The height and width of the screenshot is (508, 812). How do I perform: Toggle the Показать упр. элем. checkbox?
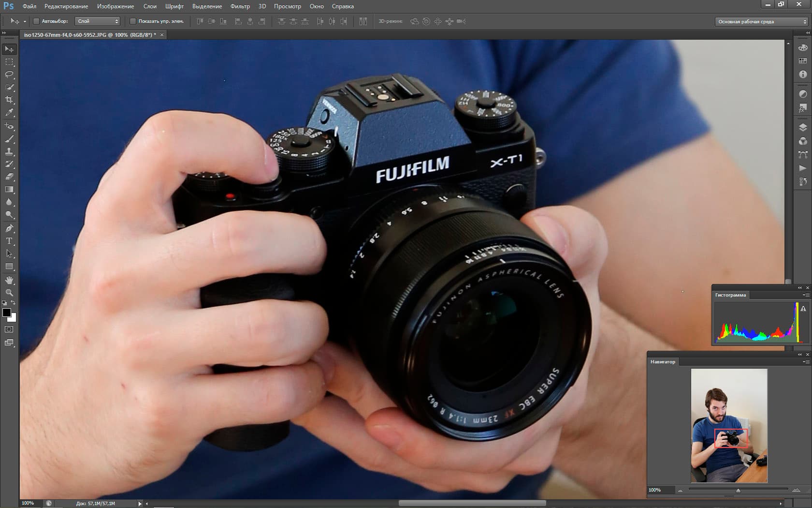(133, 21)
